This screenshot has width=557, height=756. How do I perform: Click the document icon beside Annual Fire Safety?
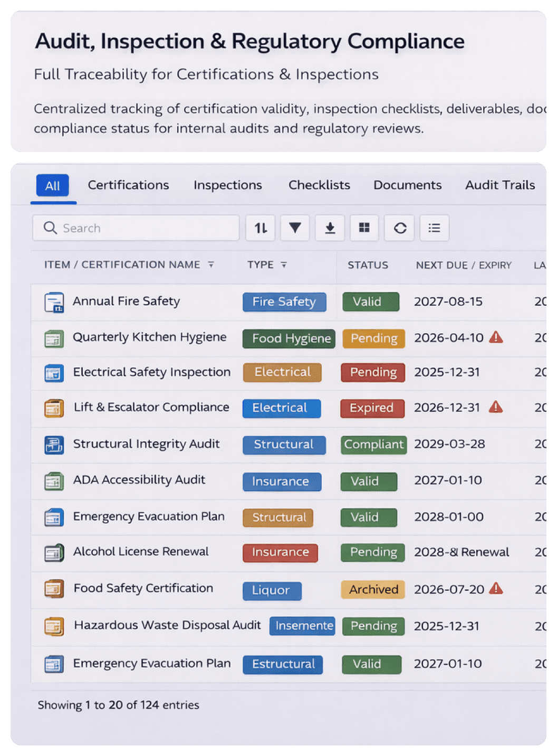click(53, 303)
